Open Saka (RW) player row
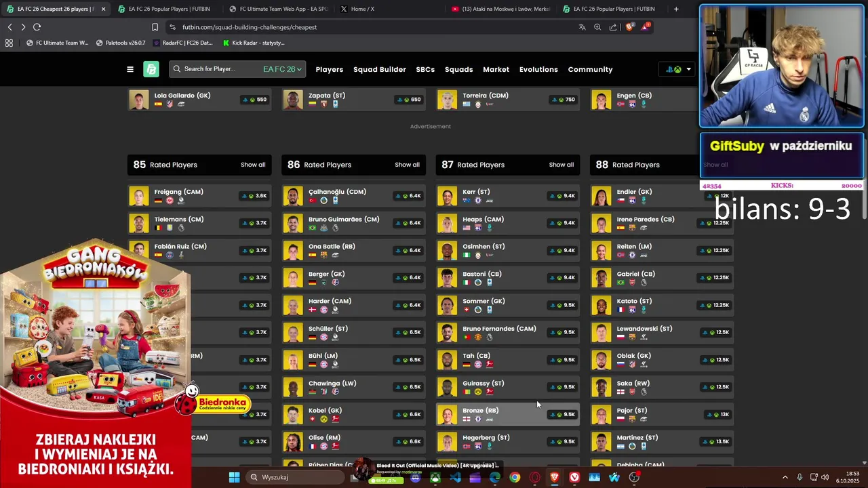This screenshot has width=868, height=488. click(662, 387)
